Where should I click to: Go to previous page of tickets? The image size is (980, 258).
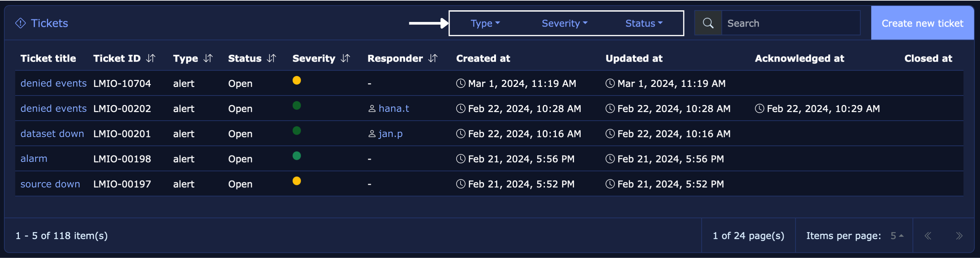928,236
